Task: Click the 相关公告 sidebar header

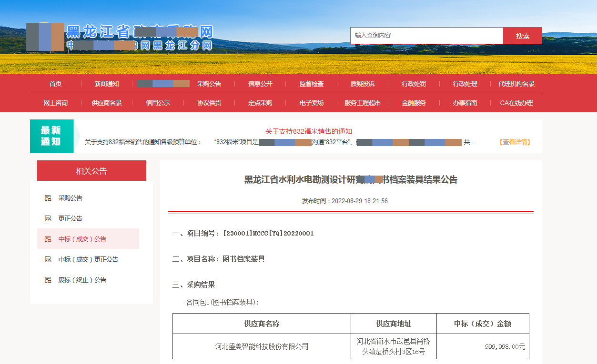Action: (x=91, y=171)
